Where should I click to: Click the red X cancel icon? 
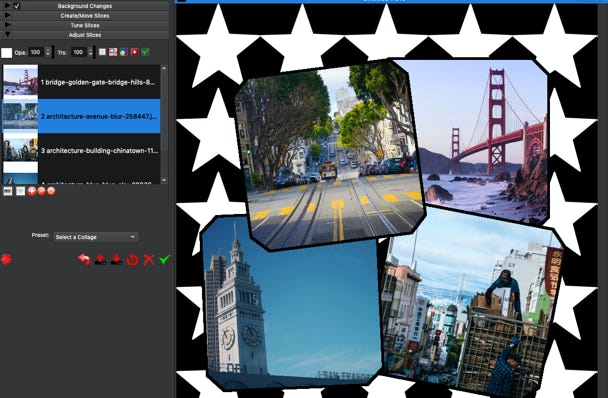tap(149, 260)
